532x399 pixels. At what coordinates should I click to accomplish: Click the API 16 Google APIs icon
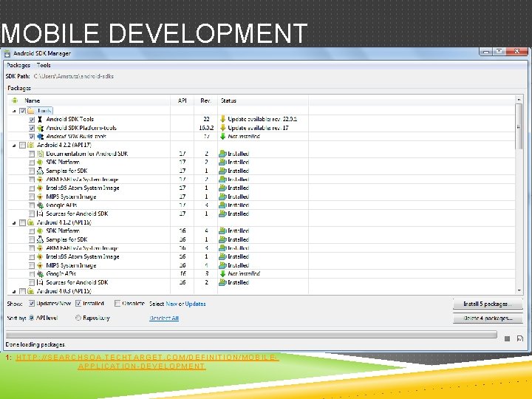point(40,274)
